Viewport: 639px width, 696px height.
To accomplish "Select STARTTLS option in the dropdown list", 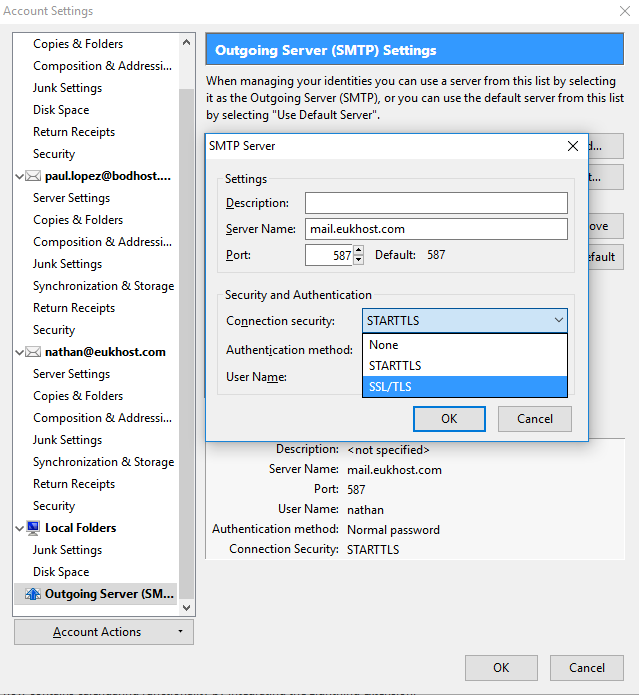I will coord(465,366).
